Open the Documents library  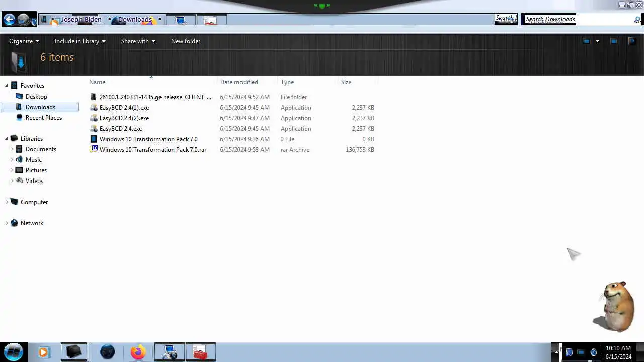click(41, 149)
